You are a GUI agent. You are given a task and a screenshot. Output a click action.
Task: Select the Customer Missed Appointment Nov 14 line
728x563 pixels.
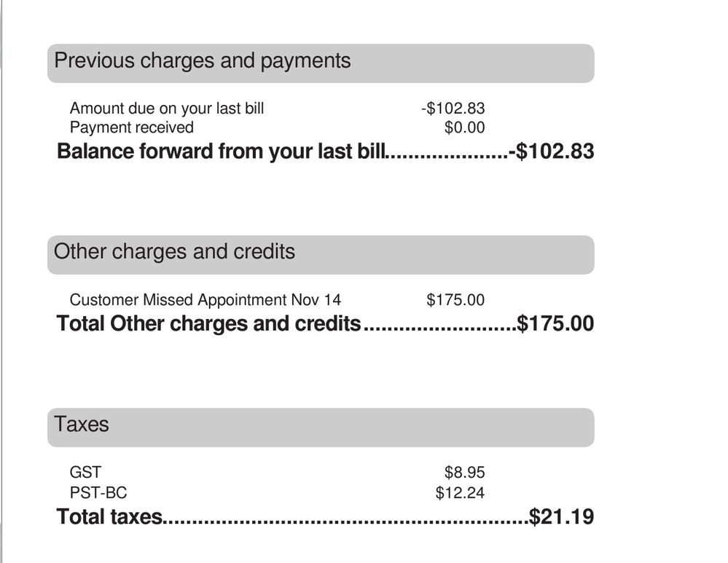(205, 299)
